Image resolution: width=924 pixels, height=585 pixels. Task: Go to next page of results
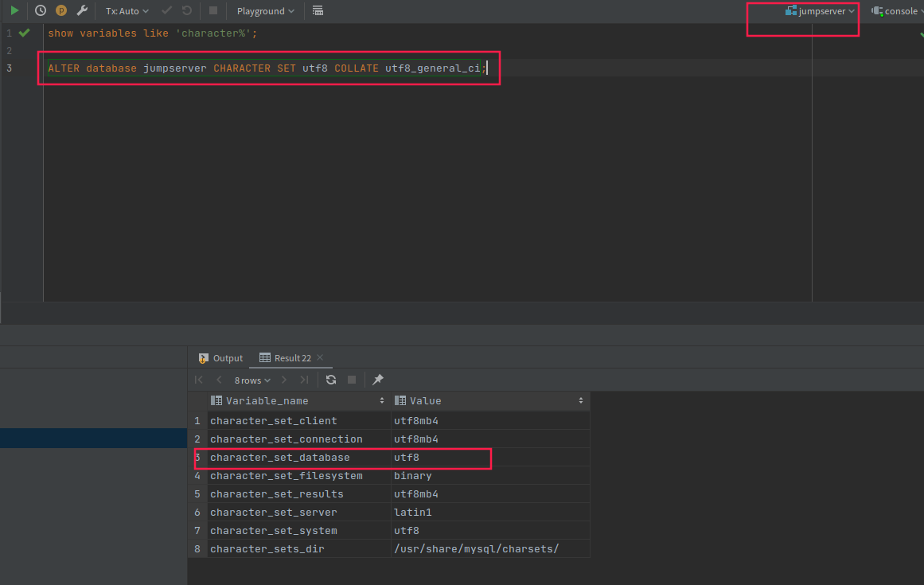click(x=283, y=380)
